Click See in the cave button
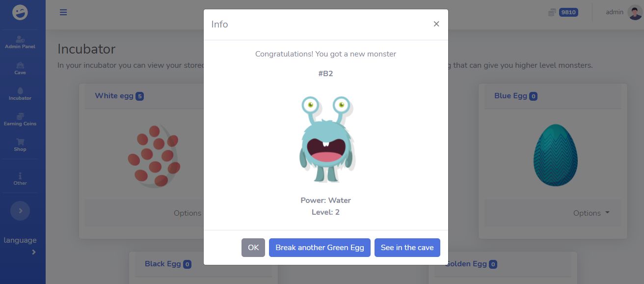 [407, 248]
